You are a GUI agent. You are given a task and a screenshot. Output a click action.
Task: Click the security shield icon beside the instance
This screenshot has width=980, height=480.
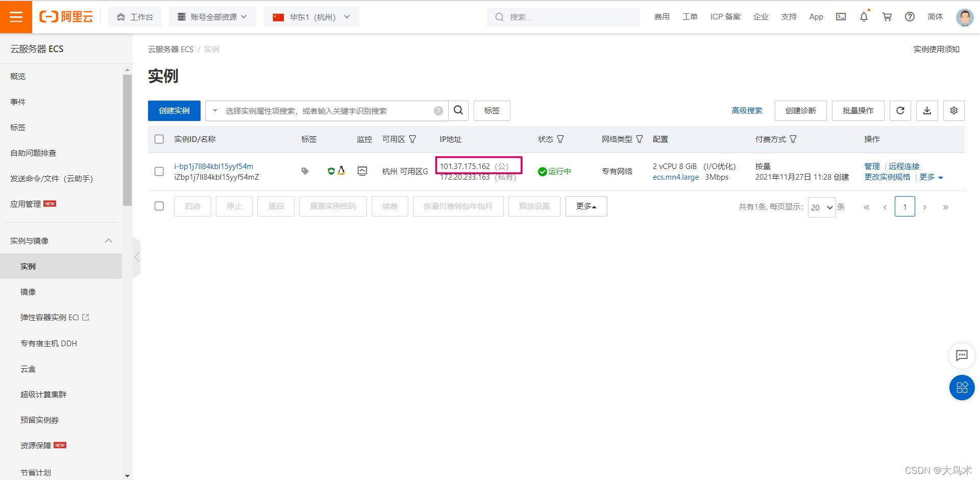pyautogui.click(x=330, y=171)
